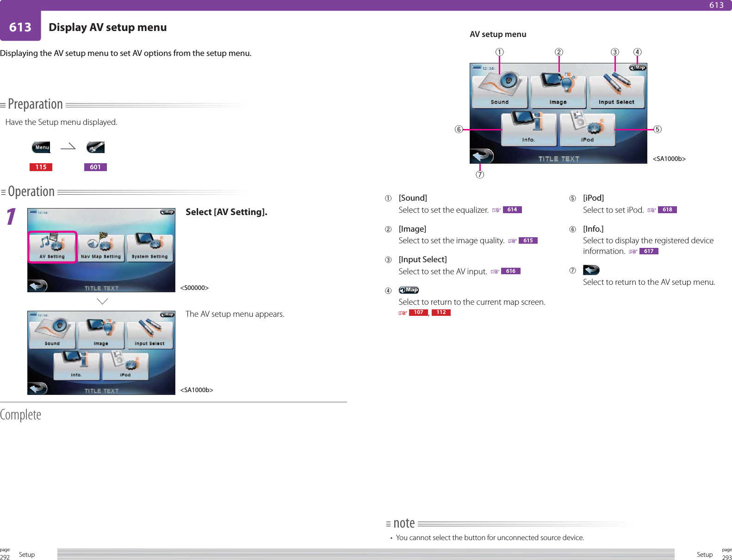Click the page 293 number in footer
The width and height of the screenshot is (732, 560).
727,557
